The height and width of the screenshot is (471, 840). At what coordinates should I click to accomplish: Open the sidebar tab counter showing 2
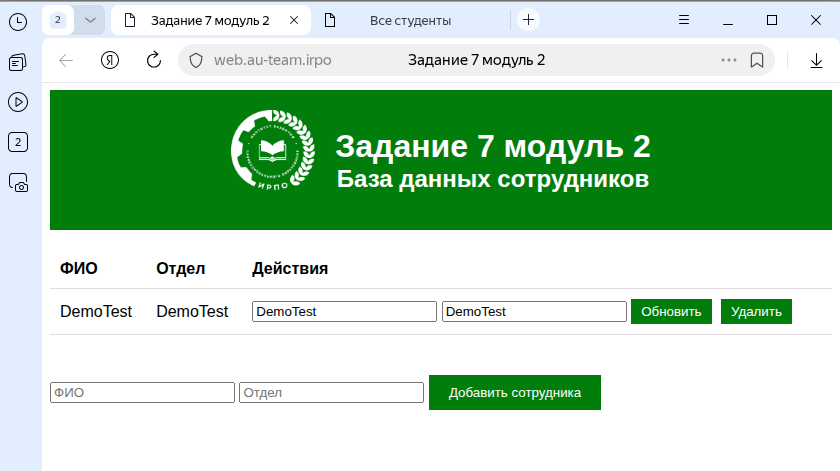[x=18, y=142]
